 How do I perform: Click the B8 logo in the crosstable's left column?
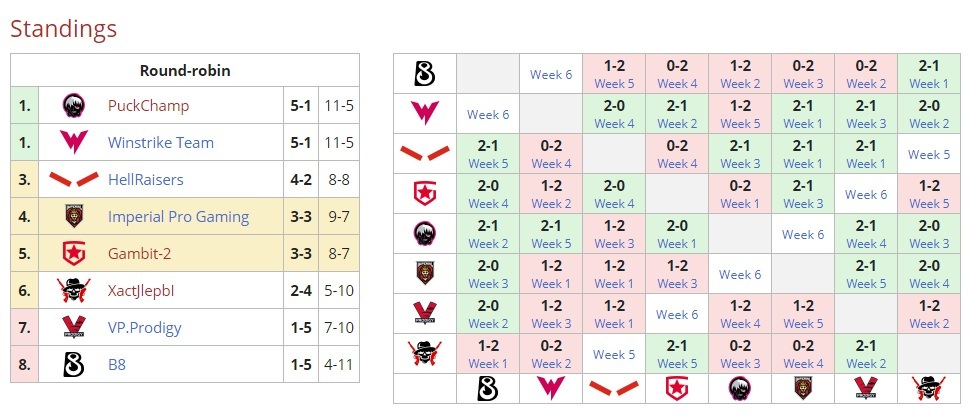tap(424, 74)
